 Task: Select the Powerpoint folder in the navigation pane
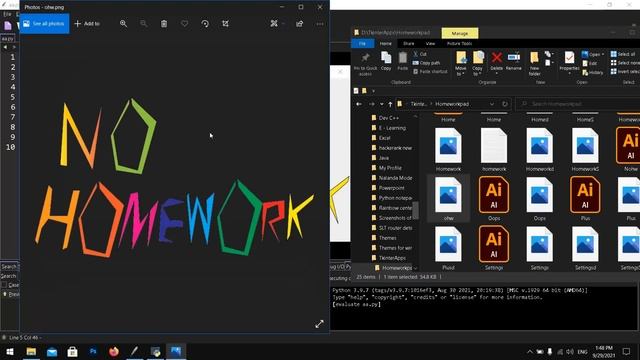coord(391,188)
